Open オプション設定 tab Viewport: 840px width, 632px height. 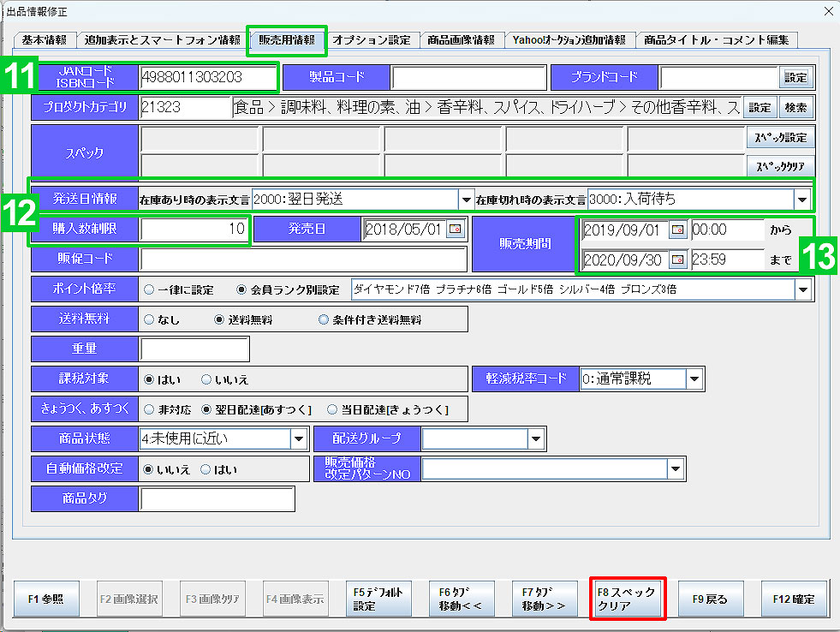click(x=372, y=40)
